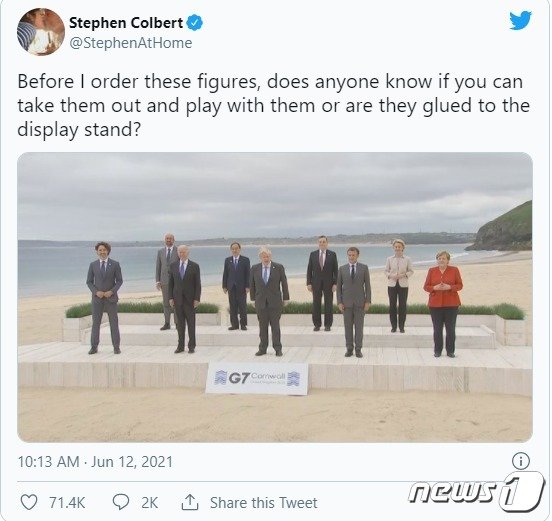The height and width of the screenshot is (521, 552).
Task: Visit the @StephenAtHome handle
Action: click(x=131, y=43)
